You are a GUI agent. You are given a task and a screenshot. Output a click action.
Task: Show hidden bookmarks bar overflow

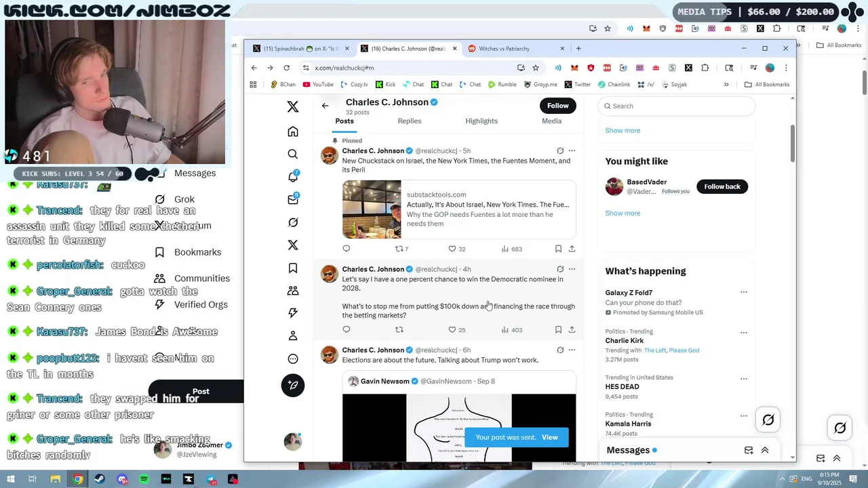coord(726,85)
